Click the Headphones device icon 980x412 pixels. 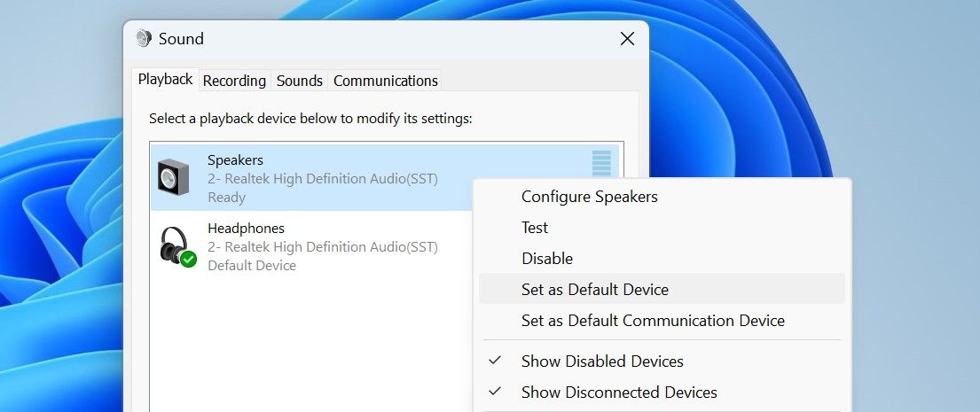(177, 246)
